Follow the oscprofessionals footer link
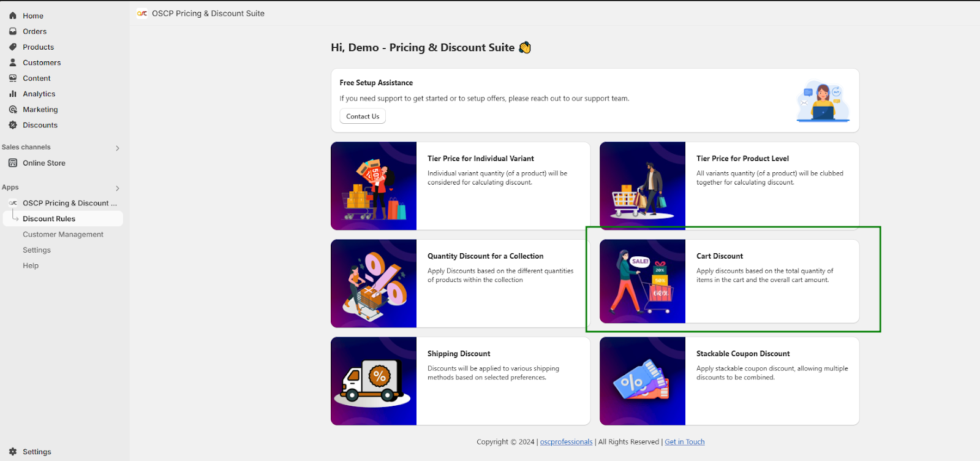The image size is (980, 461). 566,442
